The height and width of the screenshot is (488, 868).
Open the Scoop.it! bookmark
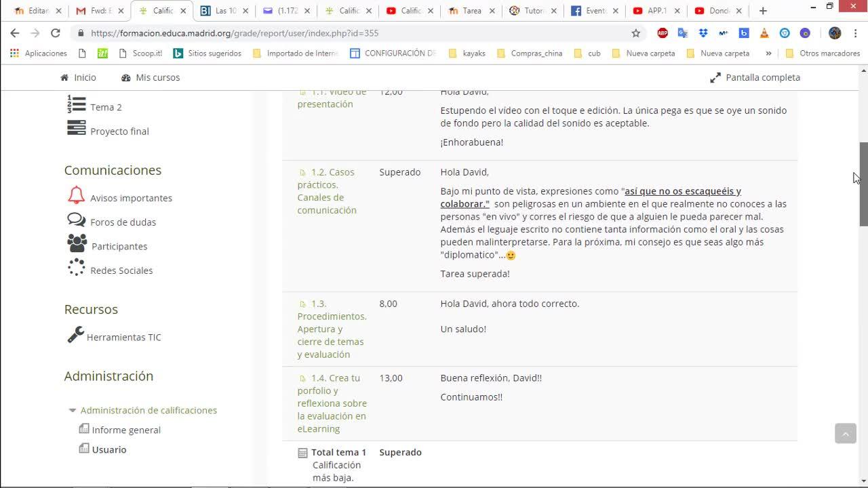tap(140, 53)
